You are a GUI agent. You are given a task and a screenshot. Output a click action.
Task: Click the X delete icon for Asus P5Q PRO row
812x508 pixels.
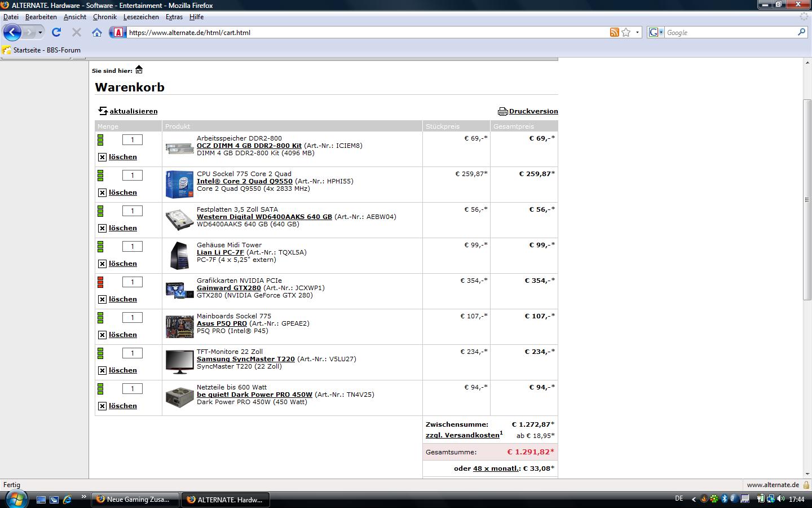pos(102,335)
